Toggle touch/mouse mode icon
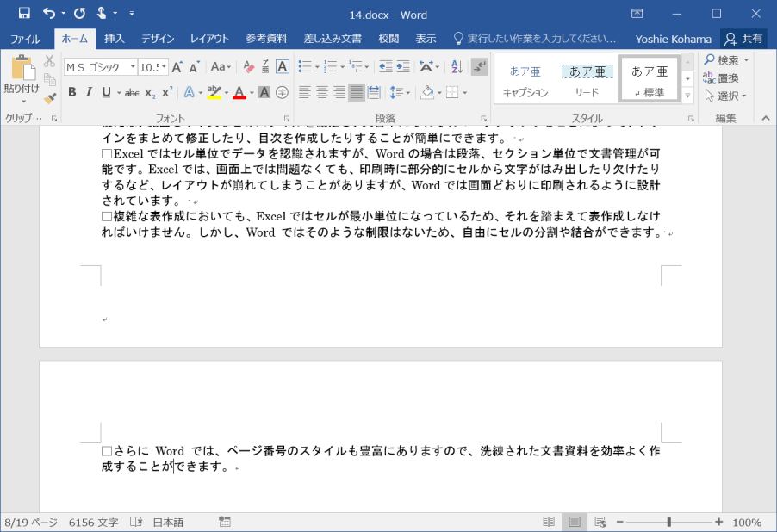777x532 pixels. tap(102, 14)
